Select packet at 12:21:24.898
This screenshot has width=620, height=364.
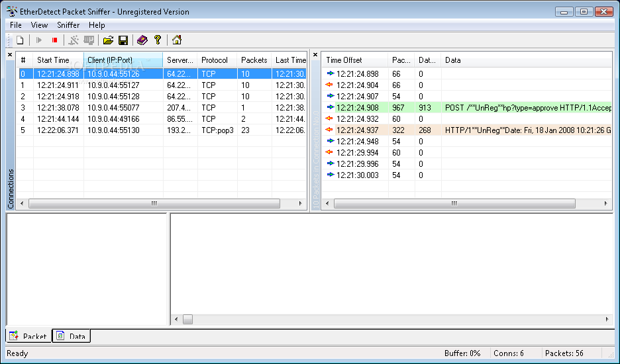coord(467,74)
